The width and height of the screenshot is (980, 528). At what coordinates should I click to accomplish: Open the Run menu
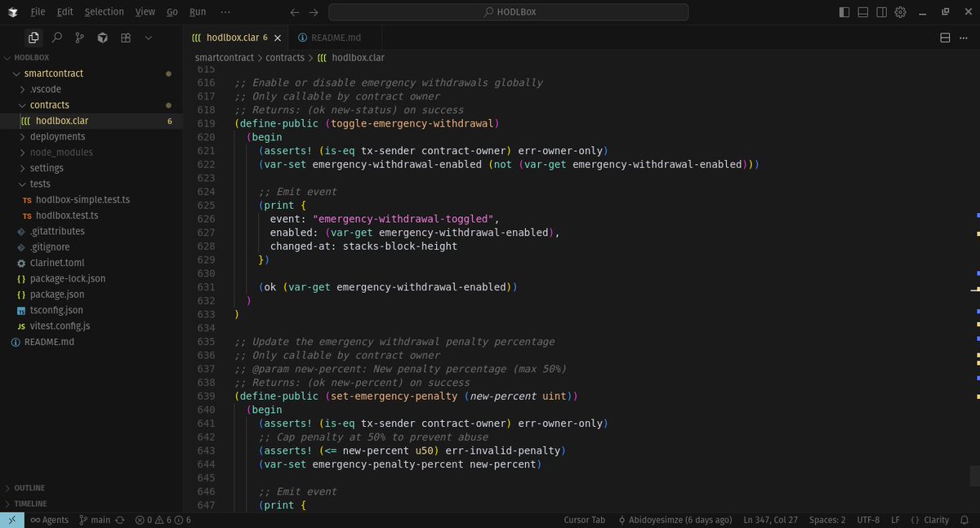pos(198,12)
